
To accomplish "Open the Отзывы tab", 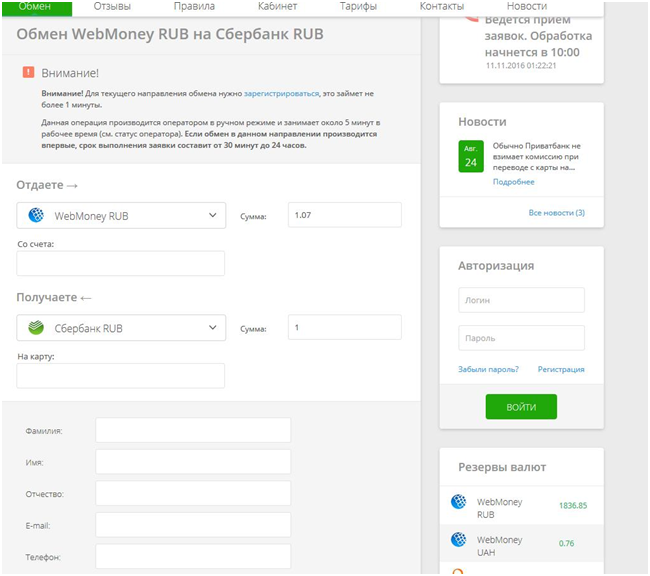I will tap(112, 7).
